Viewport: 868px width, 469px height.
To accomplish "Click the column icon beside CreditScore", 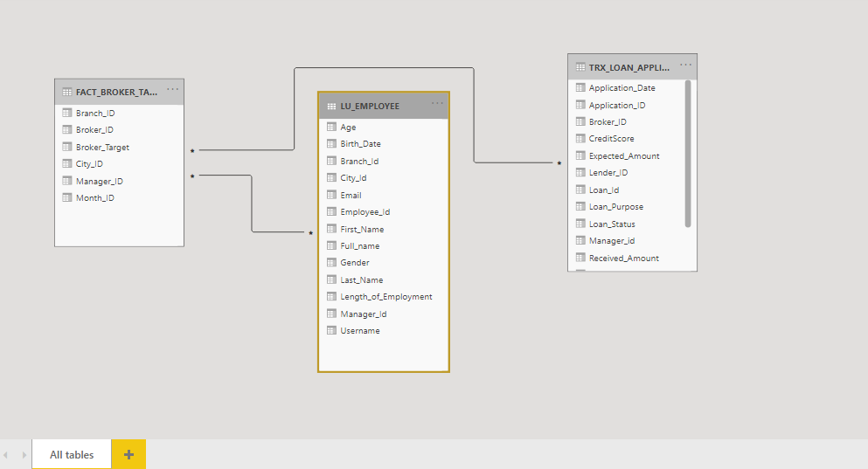I will coord(580,138).
